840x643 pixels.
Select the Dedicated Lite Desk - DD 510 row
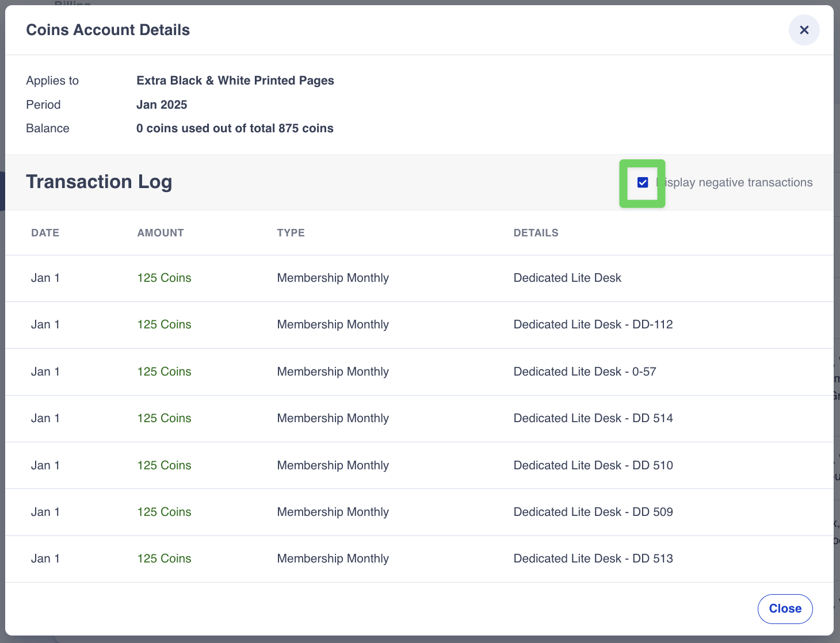pos(593,465)
